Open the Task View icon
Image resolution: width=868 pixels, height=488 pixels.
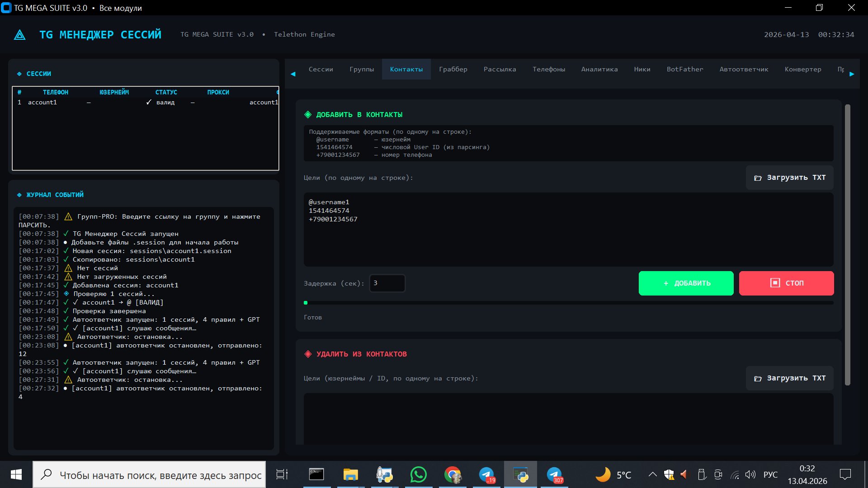coord(282,475)
